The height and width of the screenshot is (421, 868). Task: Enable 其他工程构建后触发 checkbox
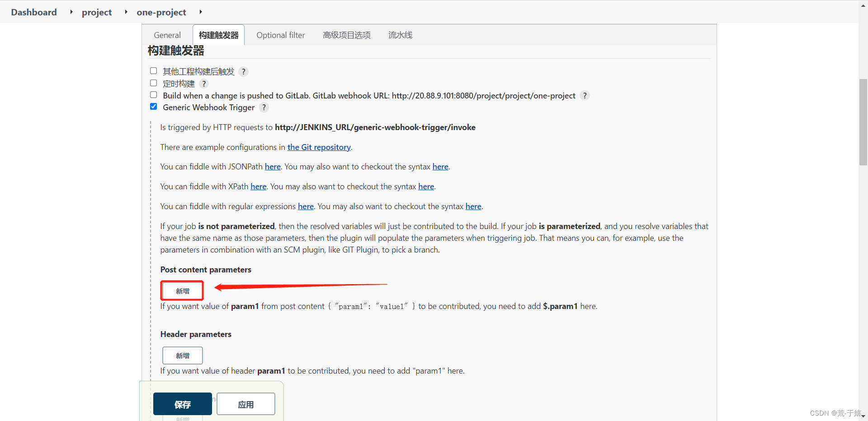(x=154, y=71)
